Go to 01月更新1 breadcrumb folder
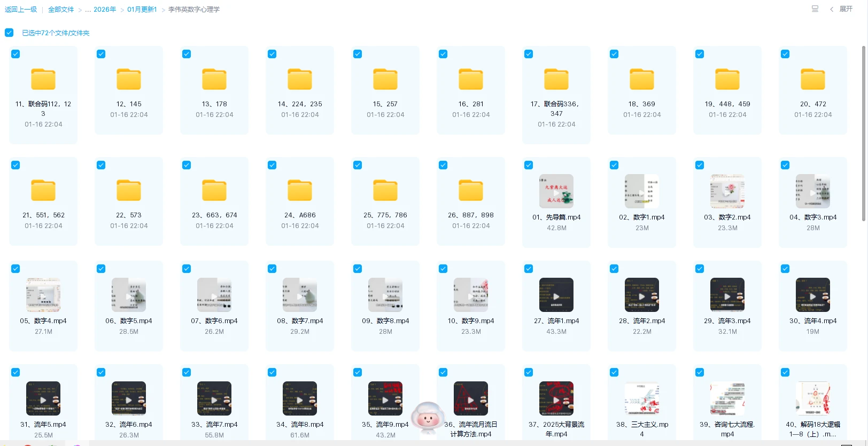 tap(142, 10)
